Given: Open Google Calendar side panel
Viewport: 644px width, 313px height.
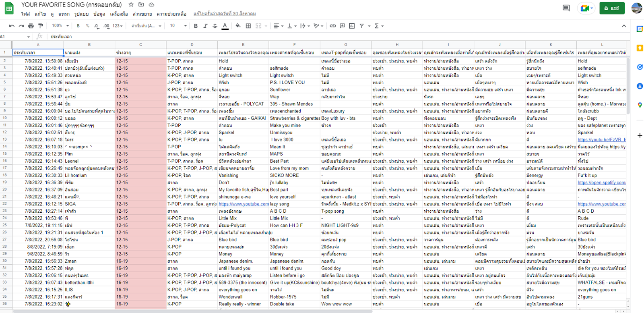Looking at the screenshot, I should coord(640,29).
